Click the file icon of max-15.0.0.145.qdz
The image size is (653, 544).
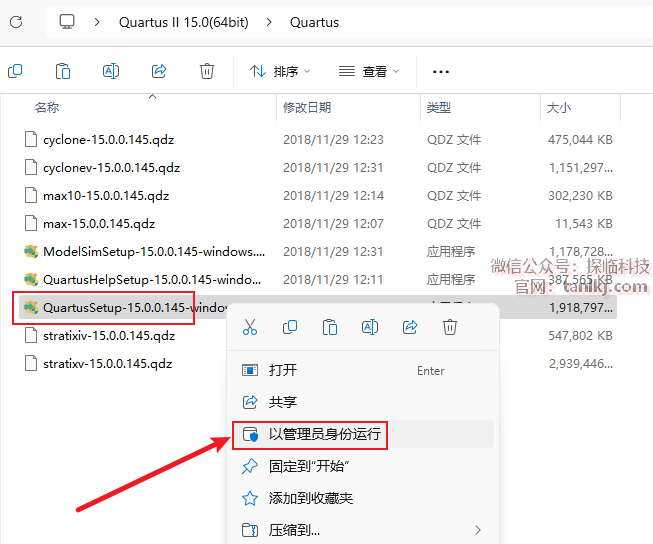[x=31, y=224]
